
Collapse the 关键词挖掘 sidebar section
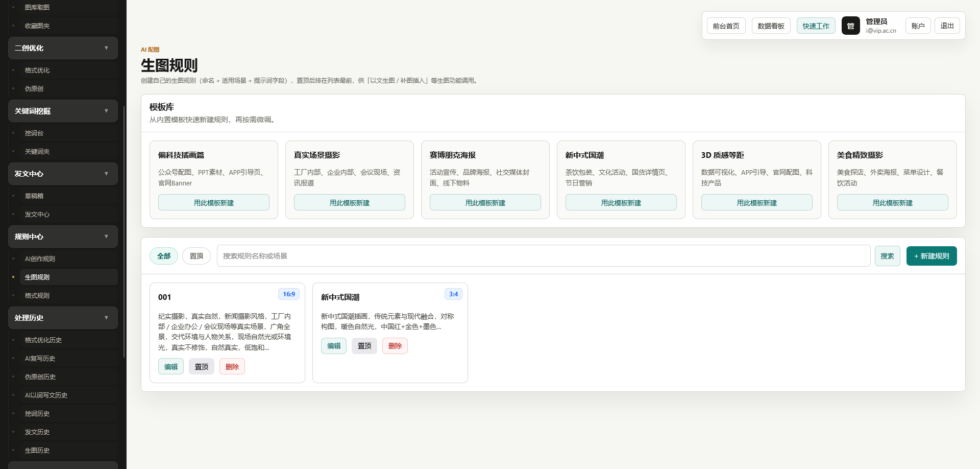pos(106,111)
